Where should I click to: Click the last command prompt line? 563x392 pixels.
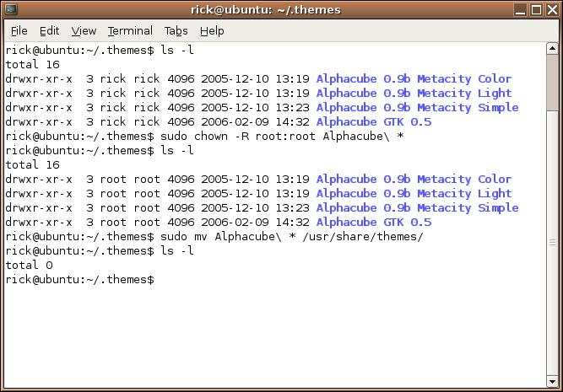pos(80,280)
